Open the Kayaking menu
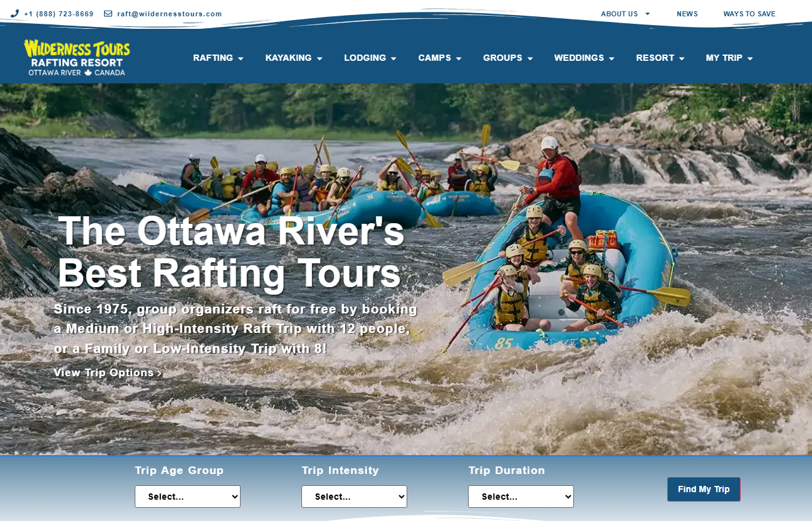 point(294,58)
